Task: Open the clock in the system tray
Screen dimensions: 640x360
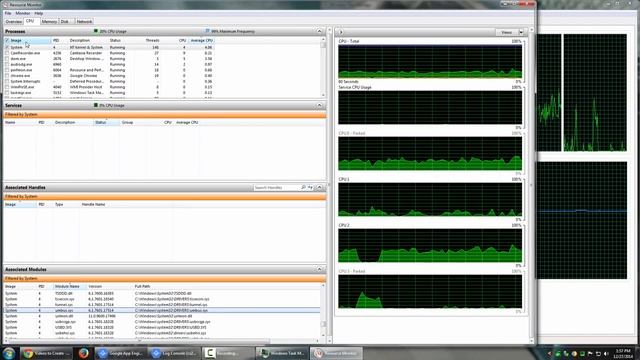Action: click(623, 353)
